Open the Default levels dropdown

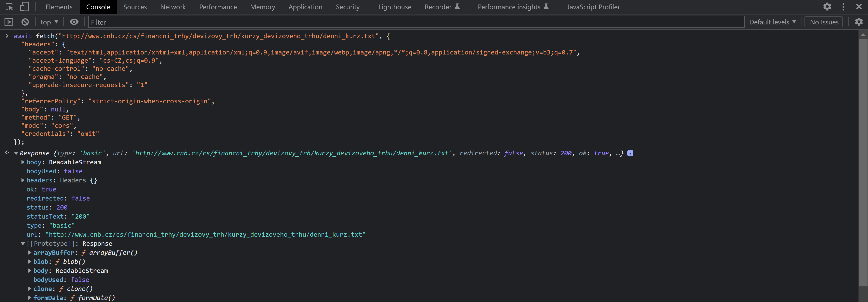tap(772, 21)
